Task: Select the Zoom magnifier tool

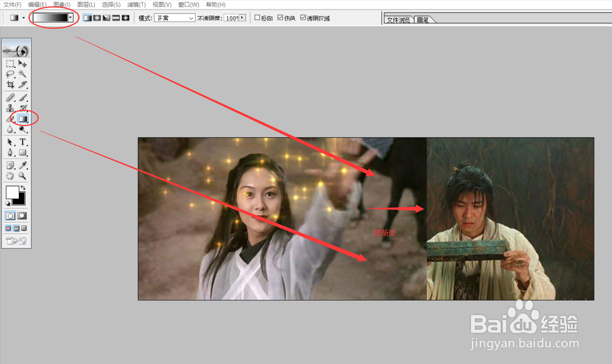Action: click(23, 176)
